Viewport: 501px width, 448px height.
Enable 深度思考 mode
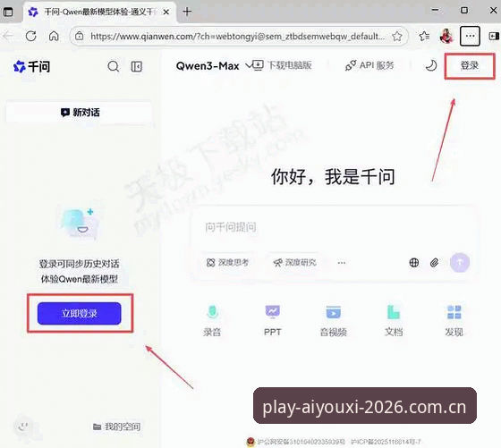click(227, 263)
